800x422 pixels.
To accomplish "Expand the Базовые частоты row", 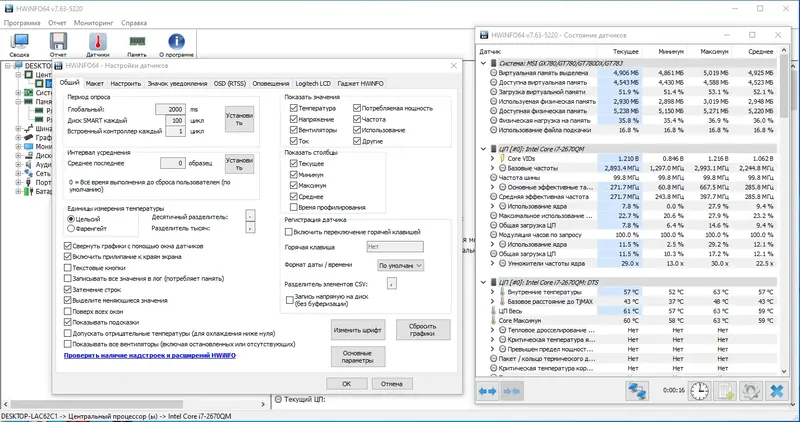I will 493,168.
